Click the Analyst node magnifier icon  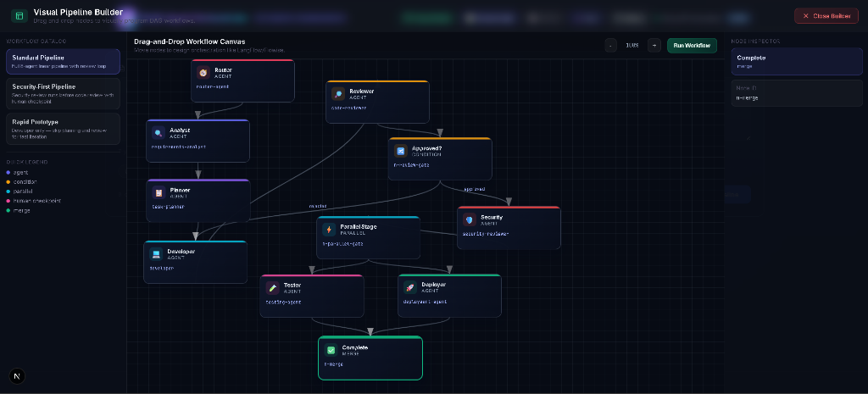pos(159,133)
